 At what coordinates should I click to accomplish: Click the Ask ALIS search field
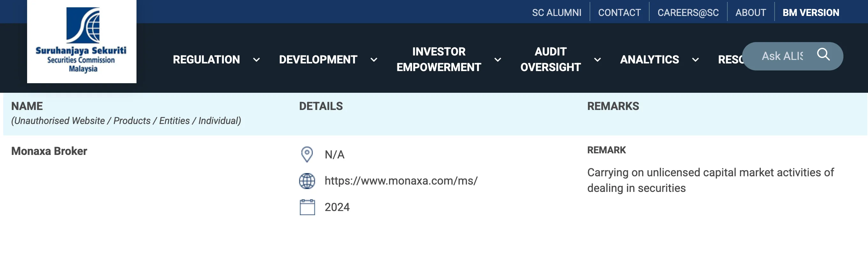coord(782,56)
